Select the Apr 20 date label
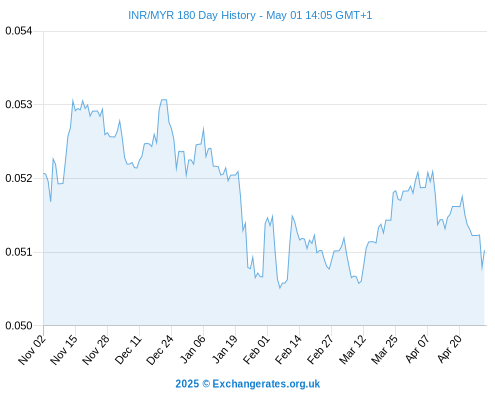 449,350
